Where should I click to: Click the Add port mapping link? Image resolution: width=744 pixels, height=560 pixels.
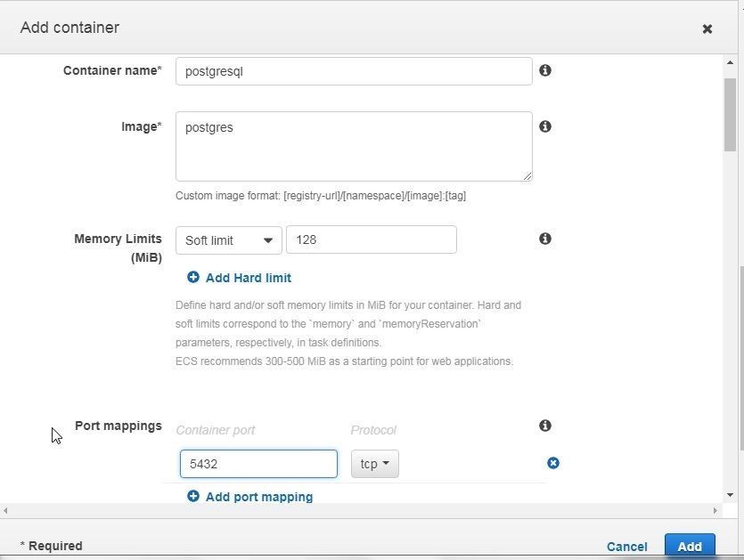pos(259,497)
